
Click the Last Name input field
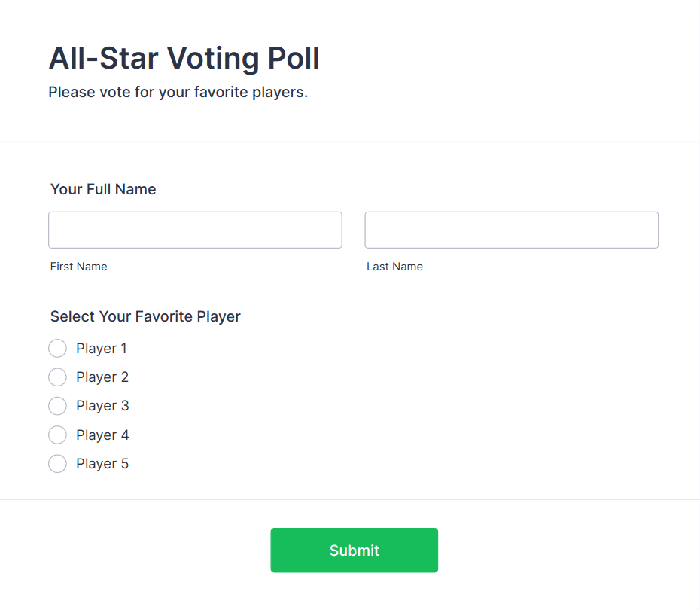tap(511, 230)
